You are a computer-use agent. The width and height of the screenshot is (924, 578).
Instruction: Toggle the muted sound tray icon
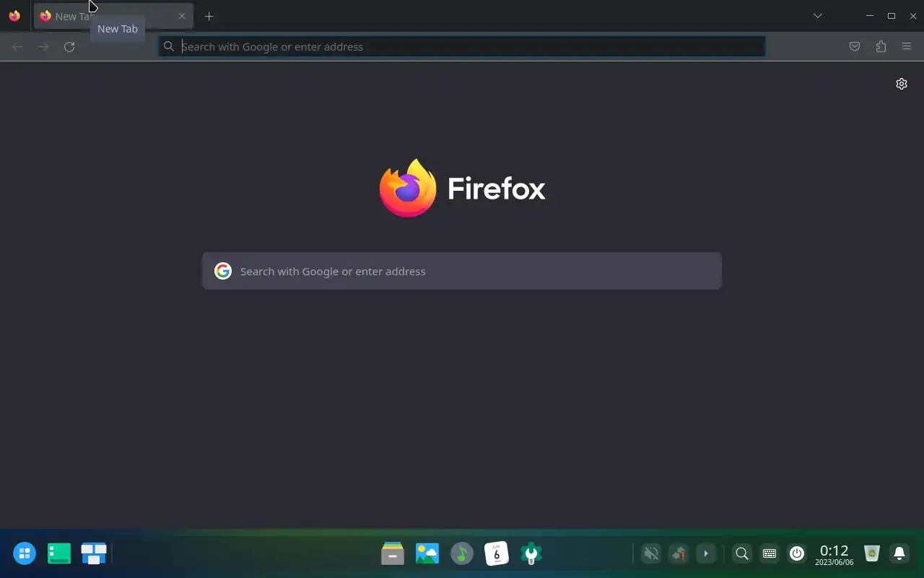(x=651, y=553)
